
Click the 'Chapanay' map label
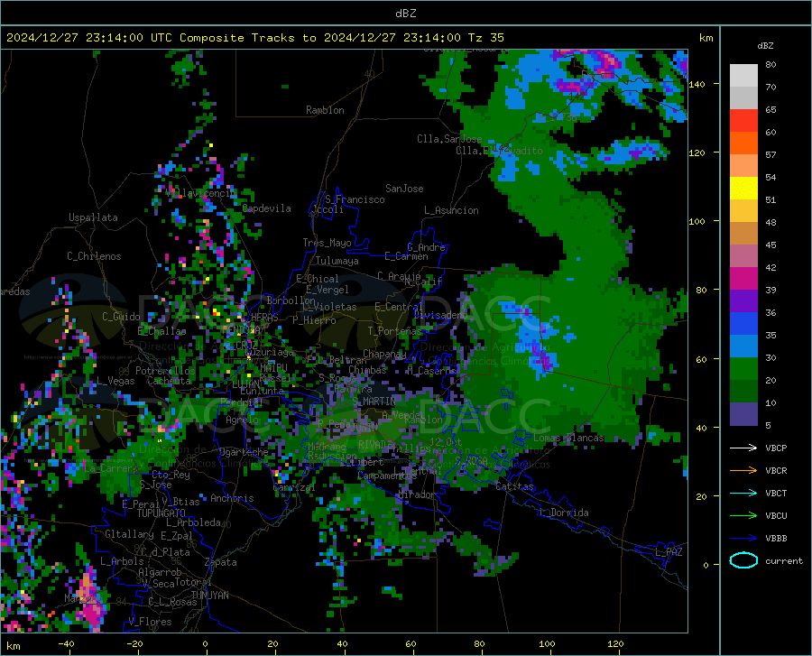(x=384, y=354)
